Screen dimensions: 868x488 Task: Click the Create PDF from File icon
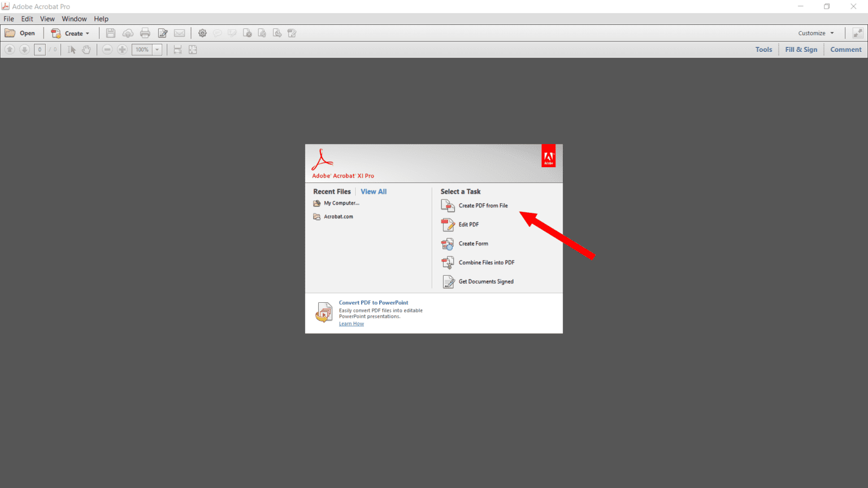point(448,206)
